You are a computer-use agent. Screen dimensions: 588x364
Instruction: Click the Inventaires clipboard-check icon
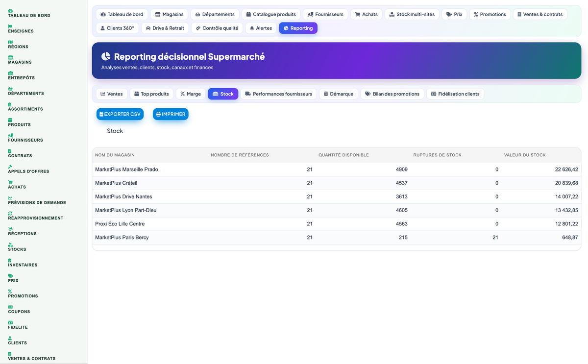tap(10, 260)
